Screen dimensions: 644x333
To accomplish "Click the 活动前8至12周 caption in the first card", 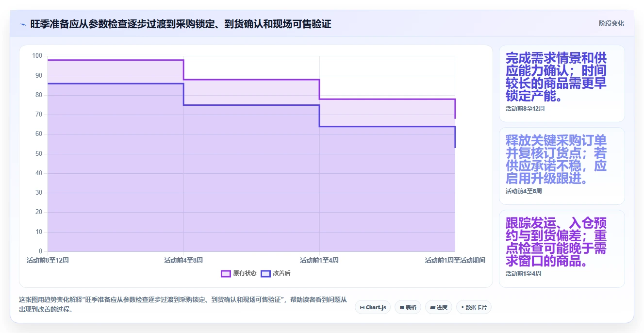I will click(x=525, y=109).
